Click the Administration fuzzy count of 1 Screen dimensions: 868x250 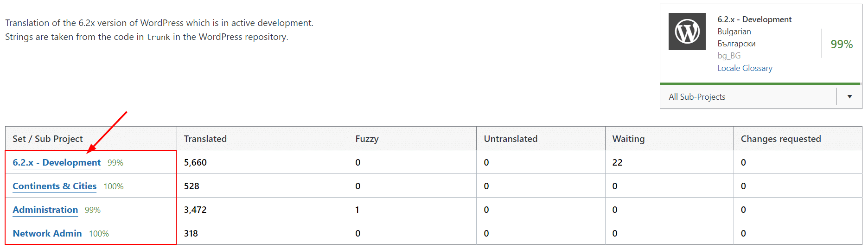357,210
